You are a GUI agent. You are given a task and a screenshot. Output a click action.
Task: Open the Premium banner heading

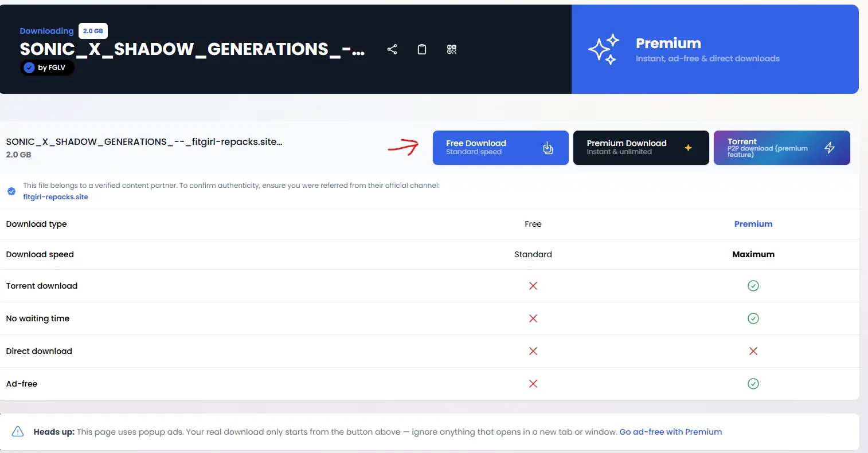[x=668, y=44]
